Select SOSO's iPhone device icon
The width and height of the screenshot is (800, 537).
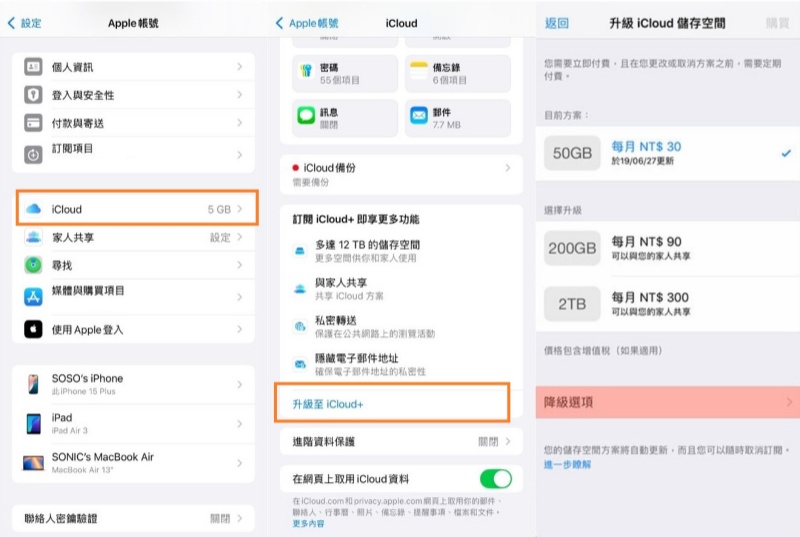click(33, 385)
